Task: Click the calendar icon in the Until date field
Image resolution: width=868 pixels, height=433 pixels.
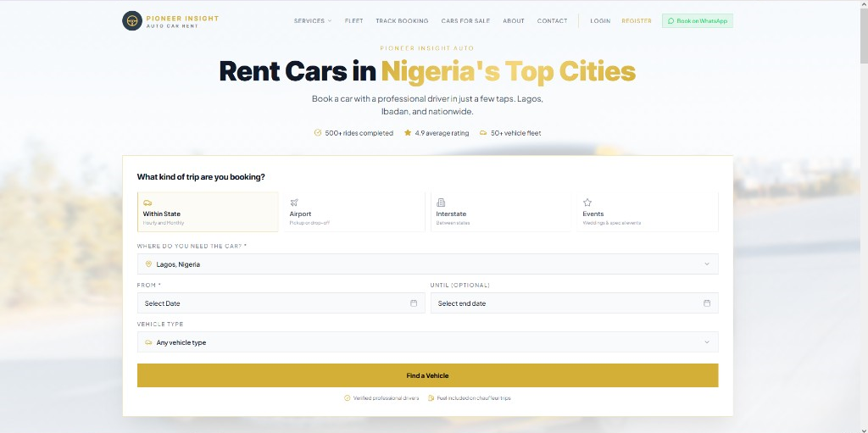Action: (x=707, y=303)
